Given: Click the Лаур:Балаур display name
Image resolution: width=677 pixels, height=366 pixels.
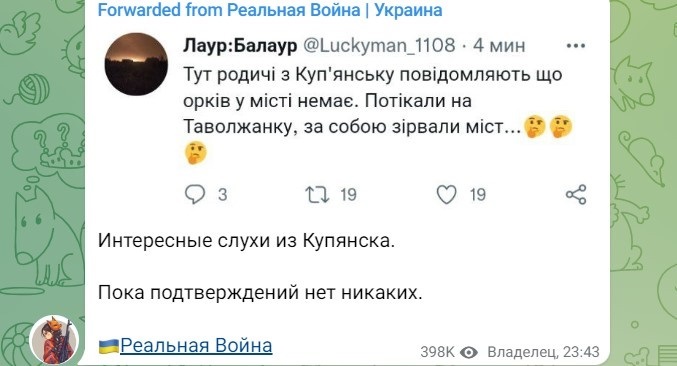Looking at the screenshot, I should point(240,45).
